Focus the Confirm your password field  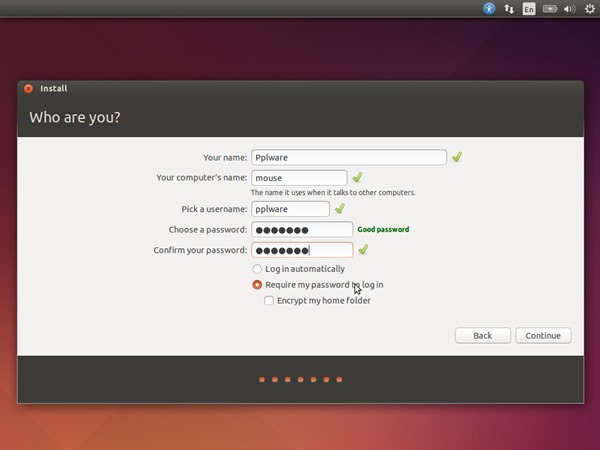tap(302, 250)
